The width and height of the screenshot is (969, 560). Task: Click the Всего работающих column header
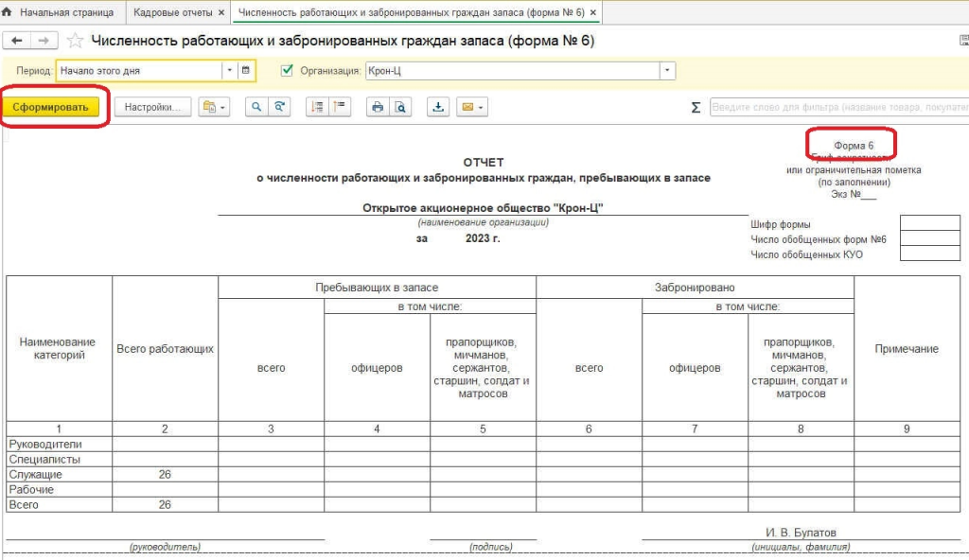(x=165, y=349)
